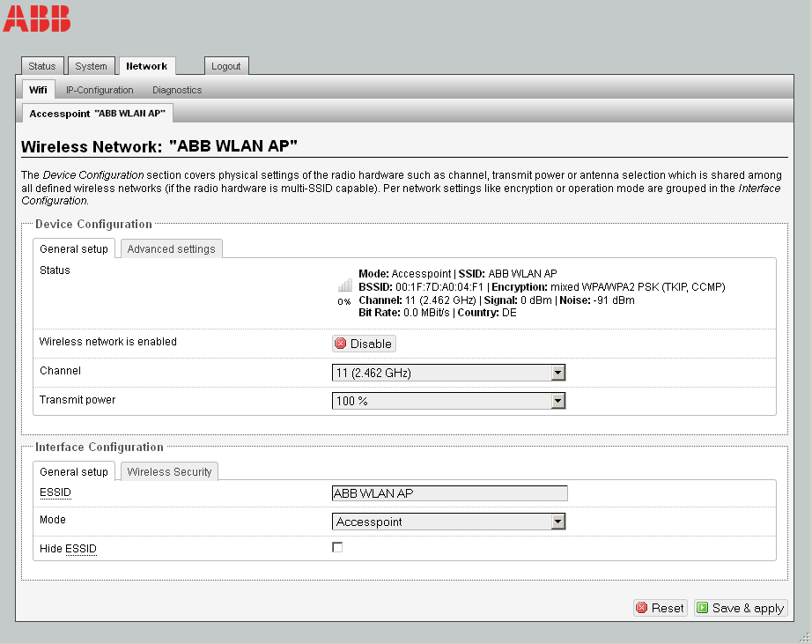
Task: Click the Transmit power label
Action: pyautogui.click(x=78, y=399)
